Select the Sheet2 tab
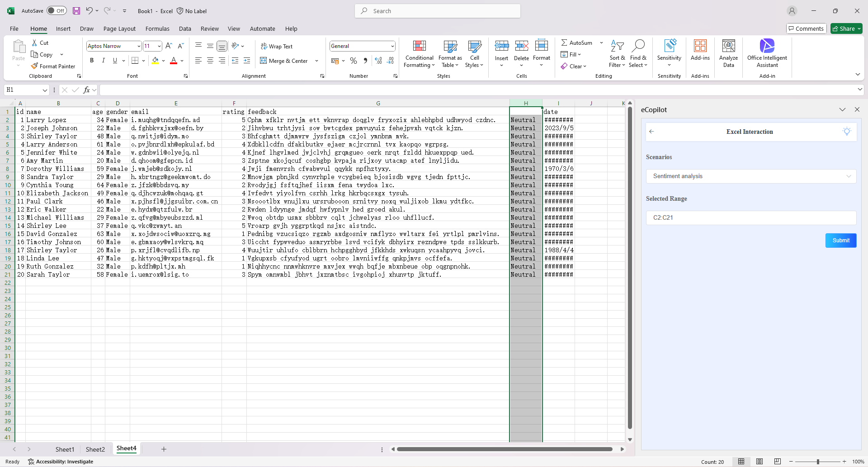Viewport: 868px width, 467px height. (95, 449)
